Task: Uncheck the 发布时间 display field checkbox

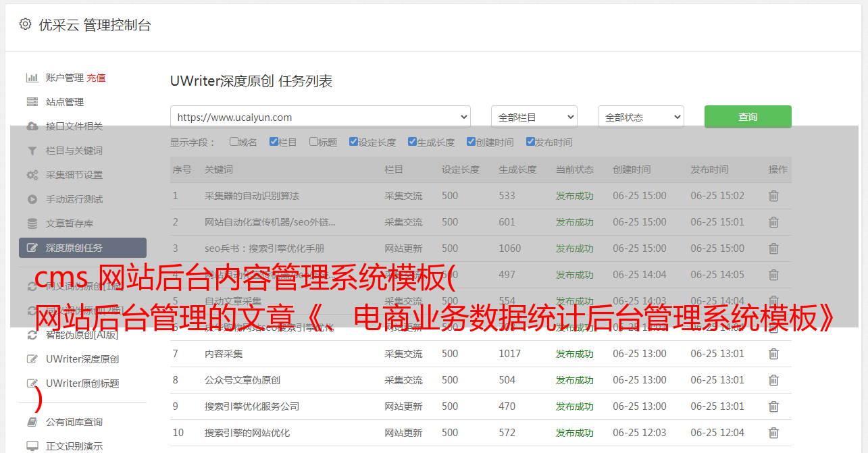Action: pos(530,142)
